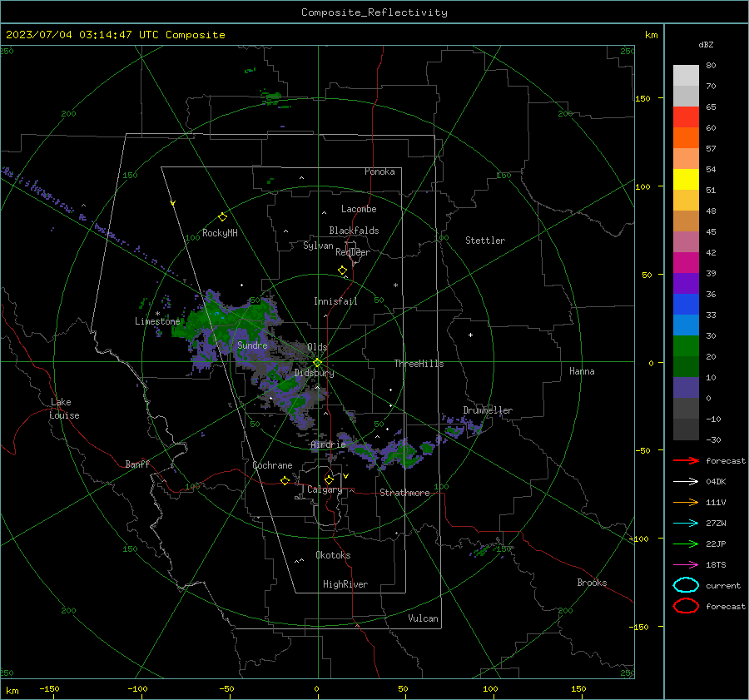Click the red forecast arrow in legend

(686, 460)
